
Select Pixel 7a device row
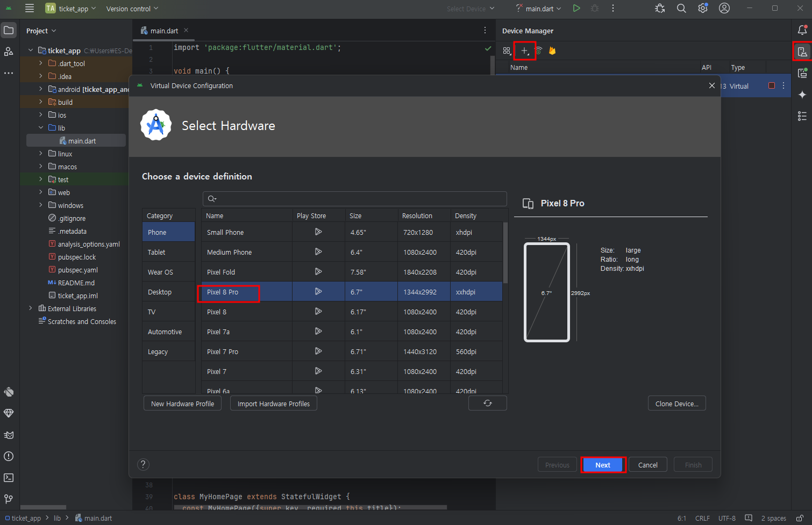tap(352, 332)
